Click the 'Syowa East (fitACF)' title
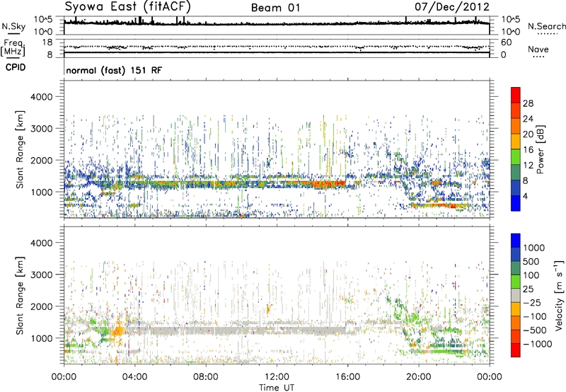 point(127,6)
